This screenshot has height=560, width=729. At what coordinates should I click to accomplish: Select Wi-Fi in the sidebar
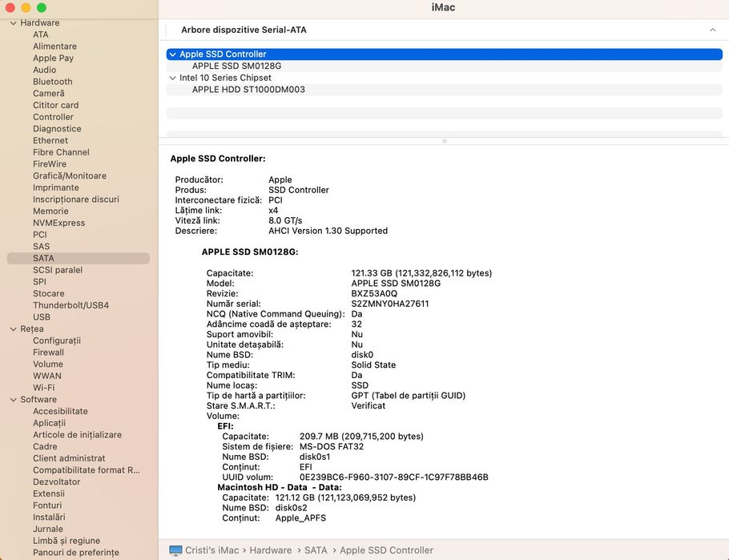point(44,388)
